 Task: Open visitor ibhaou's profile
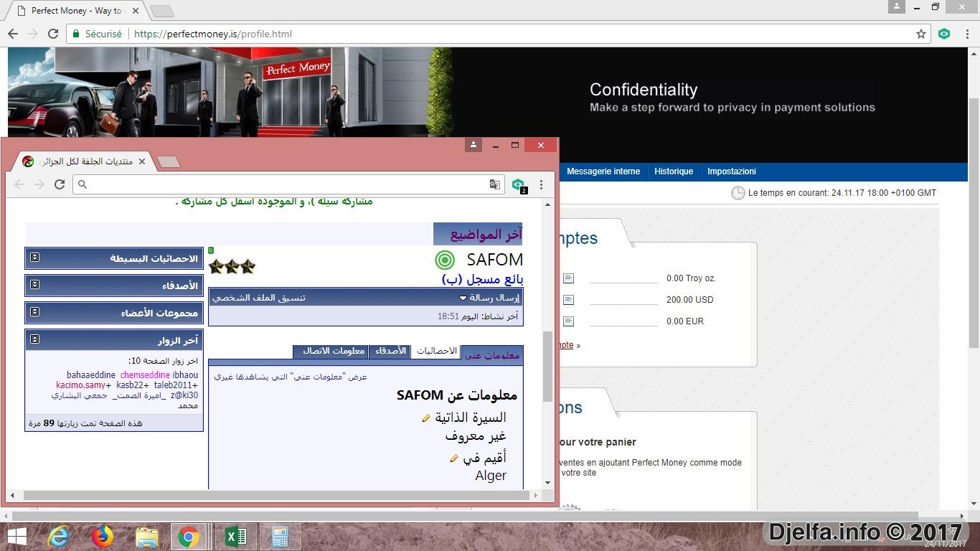[x=185, y=375]
